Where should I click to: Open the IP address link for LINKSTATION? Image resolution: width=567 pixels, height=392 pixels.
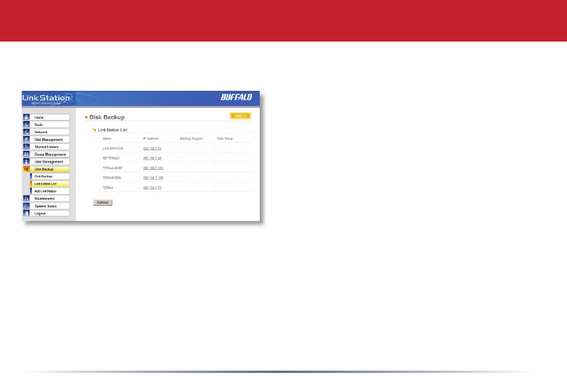point(152,148)
